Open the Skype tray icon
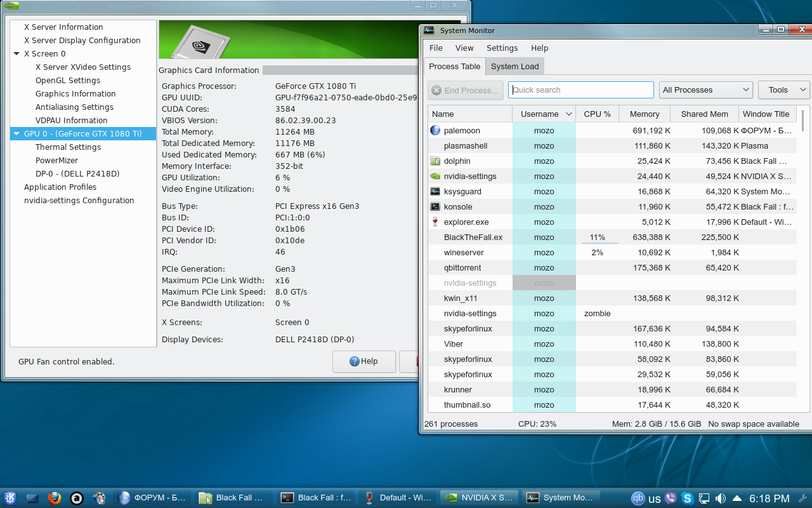812x508 pixels. point(688,498)
